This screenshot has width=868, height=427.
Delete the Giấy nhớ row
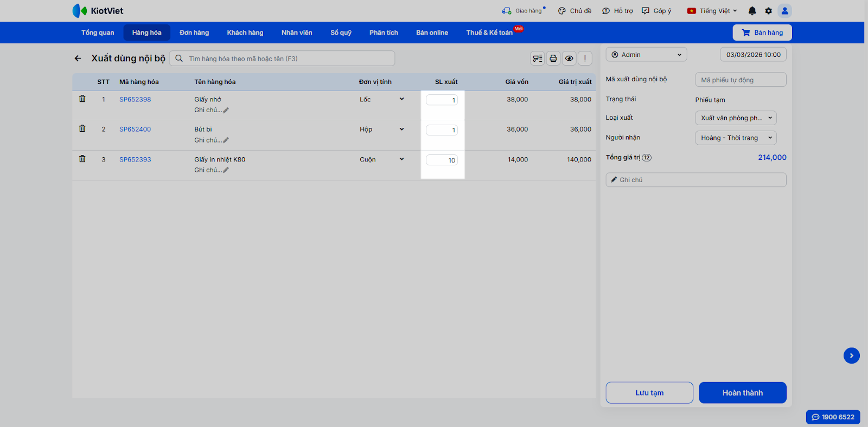click(82, 99)
